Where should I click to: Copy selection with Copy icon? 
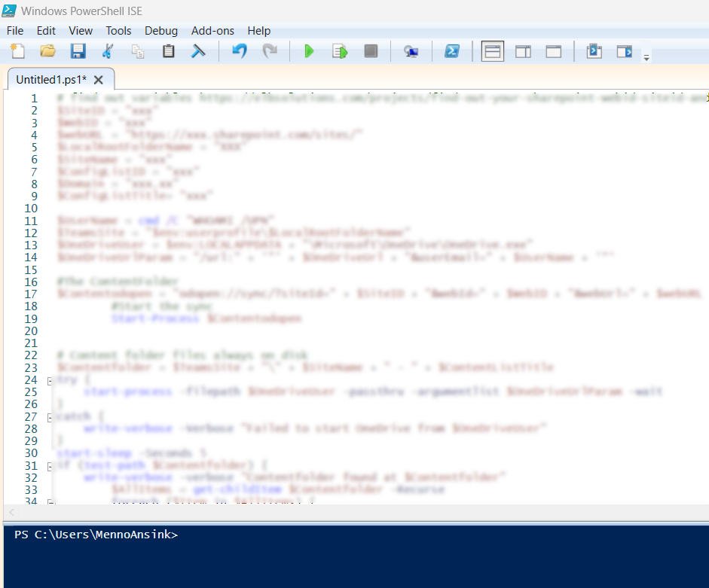pyautogui.click(x=138, y=51)
